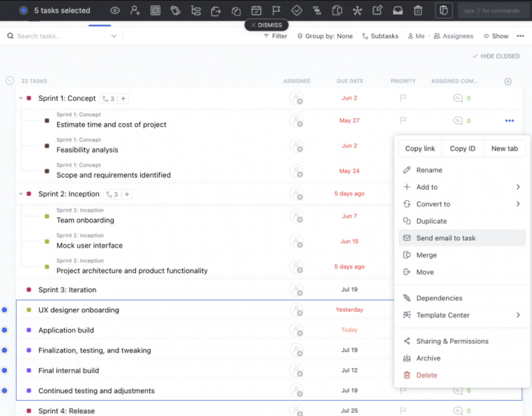
Task: Set priority with the flag icon in toolbar
Action: [x=275, y=10]
